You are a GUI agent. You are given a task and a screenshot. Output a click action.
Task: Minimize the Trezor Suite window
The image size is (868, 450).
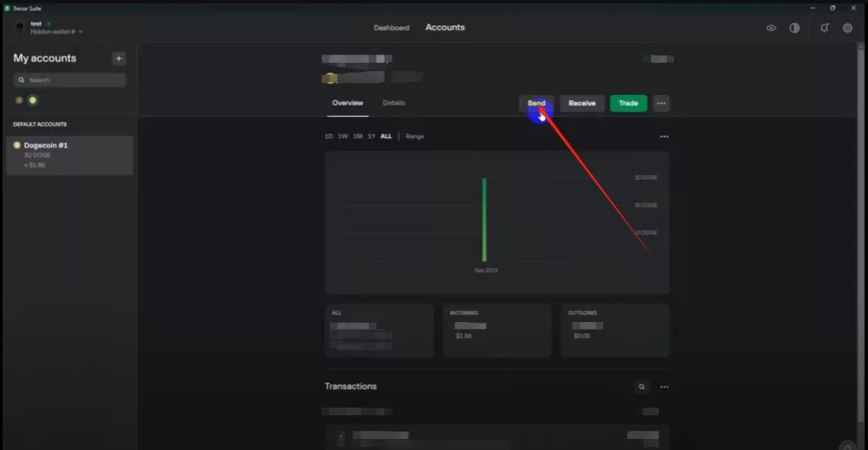point(813,8)
